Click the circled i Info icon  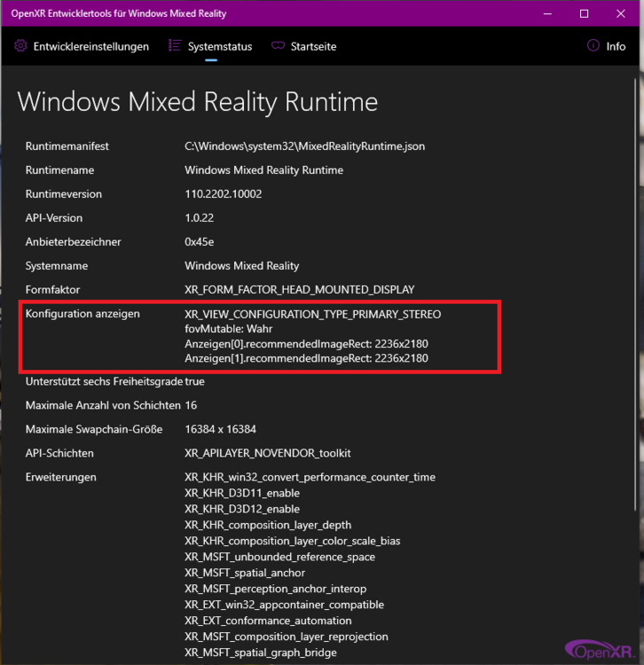point(593,45)
